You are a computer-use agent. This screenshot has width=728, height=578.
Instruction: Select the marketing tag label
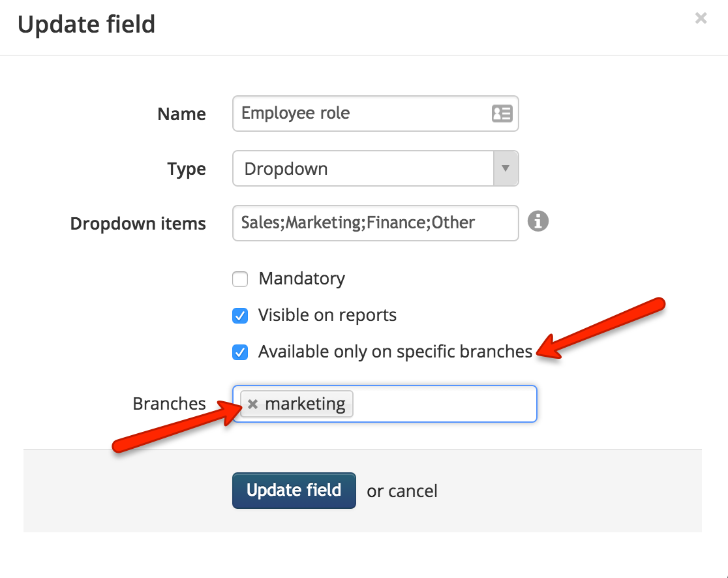pos(305,404)
